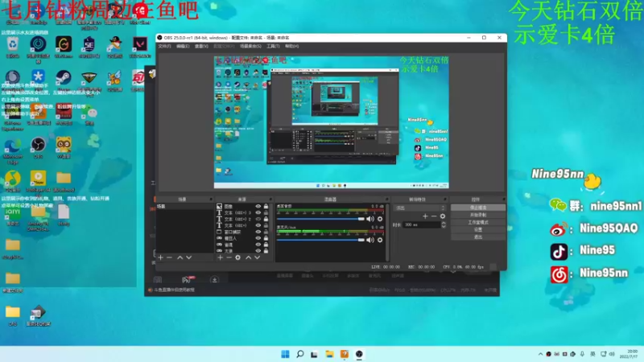
Task: Open the 淡出 transition type dropdown
Action: (419, 208)
